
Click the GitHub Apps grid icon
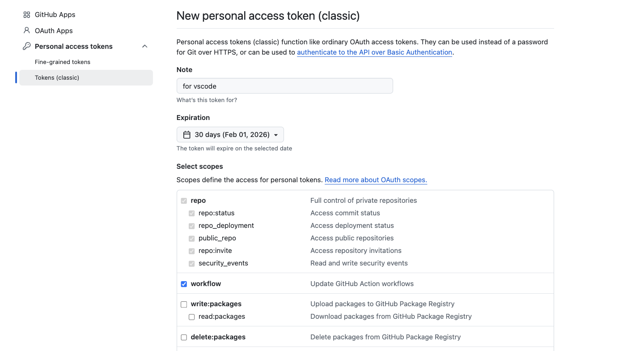coord(27,15)
